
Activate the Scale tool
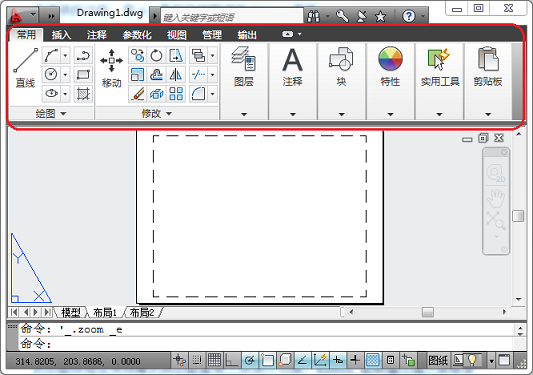click(x=138, y=74)
